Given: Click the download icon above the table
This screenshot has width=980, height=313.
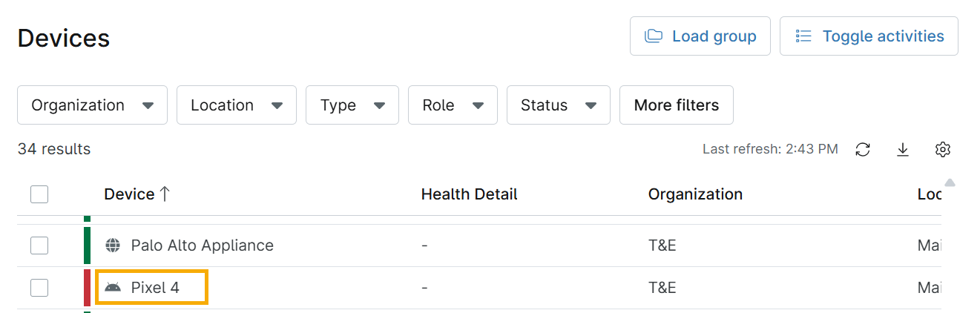Looking at the screenshot, I should point(903,150).
